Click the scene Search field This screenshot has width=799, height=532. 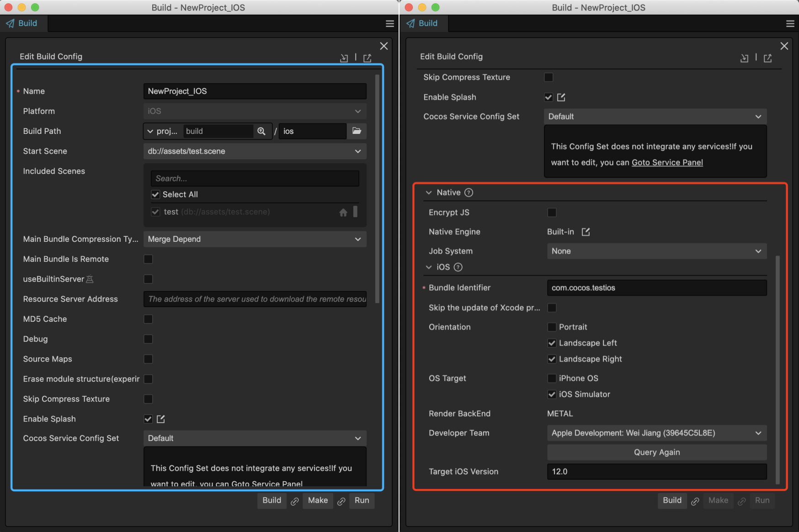pos(255,178)
